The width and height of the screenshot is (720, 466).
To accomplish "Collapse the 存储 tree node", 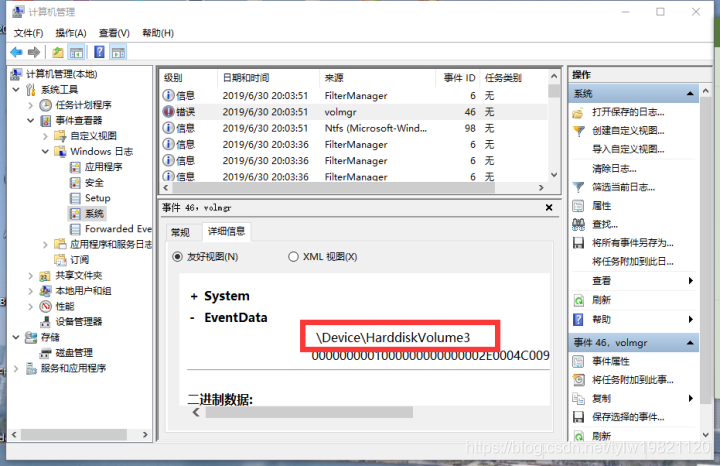I will point(16,337).
